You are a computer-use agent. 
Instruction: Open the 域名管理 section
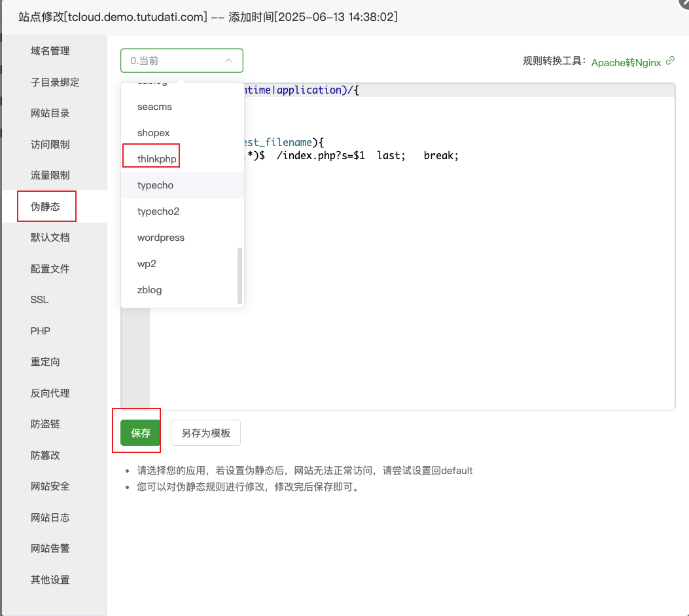pyautogui.click(x=50, y=50)
